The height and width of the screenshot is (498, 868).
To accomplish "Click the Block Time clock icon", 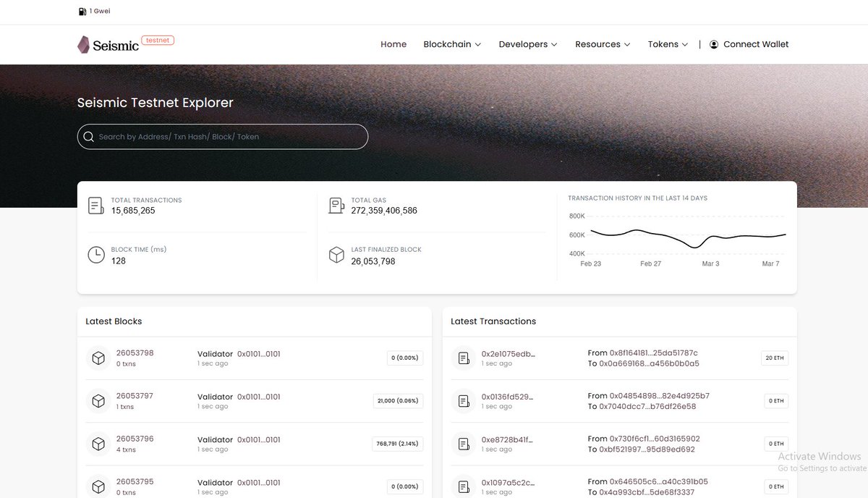I will pyautogui.click(x=95, y=255).
